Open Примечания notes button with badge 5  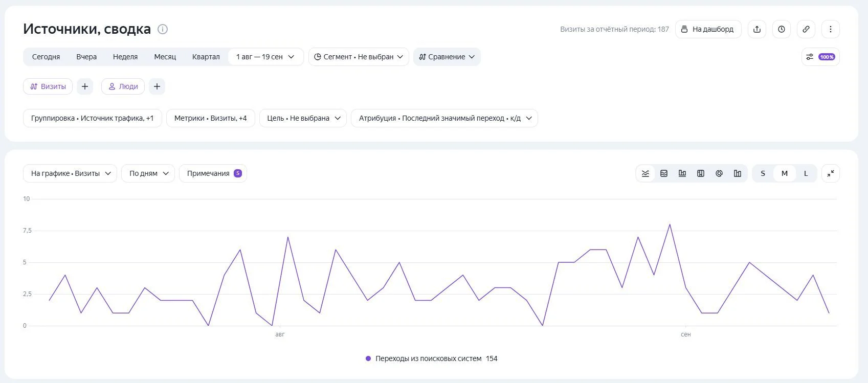click(x=213, y=173)
